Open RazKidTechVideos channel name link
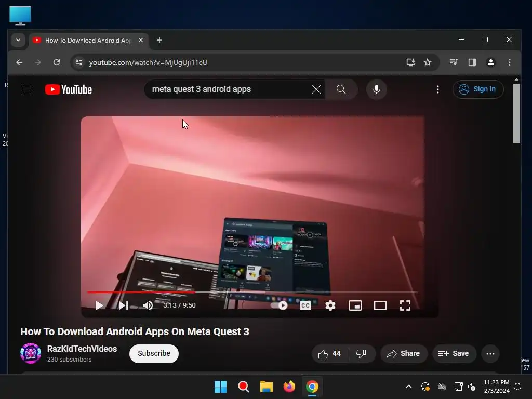The height and width of the screenshot is (399, 532). point(82,349)
